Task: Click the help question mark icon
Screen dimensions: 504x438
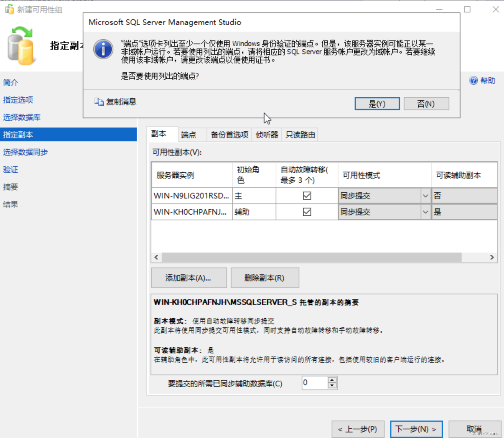Action: coord(473,81)
